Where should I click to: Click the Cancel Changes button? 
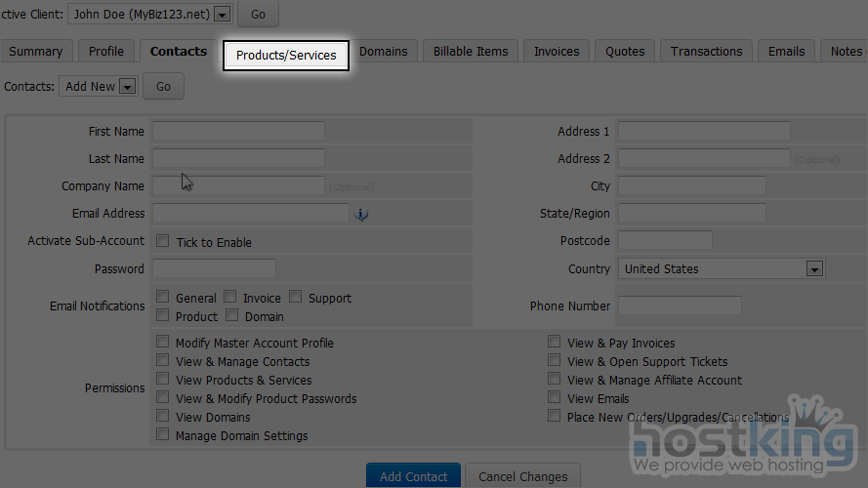pos(522,476)
